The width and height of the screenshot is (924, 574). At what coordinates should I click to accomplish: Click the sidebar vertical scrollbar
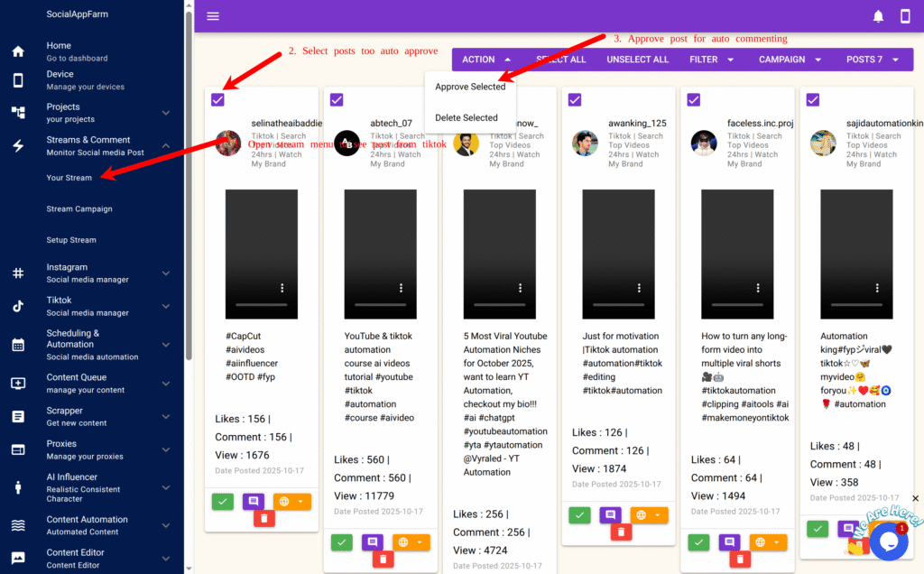189,181
